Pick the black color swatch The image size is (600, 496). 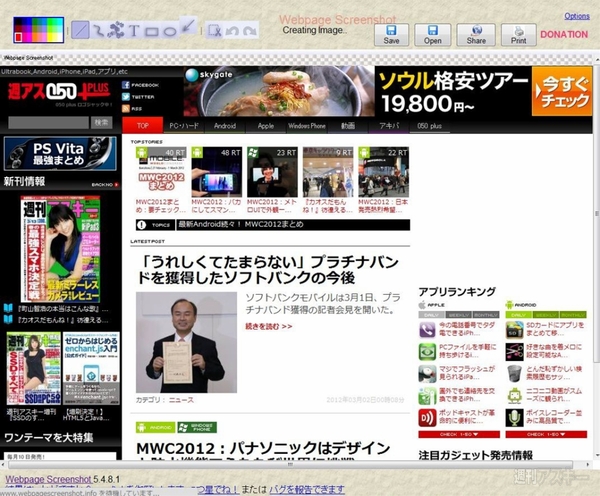pyautogui.click(x=18, y=21)
